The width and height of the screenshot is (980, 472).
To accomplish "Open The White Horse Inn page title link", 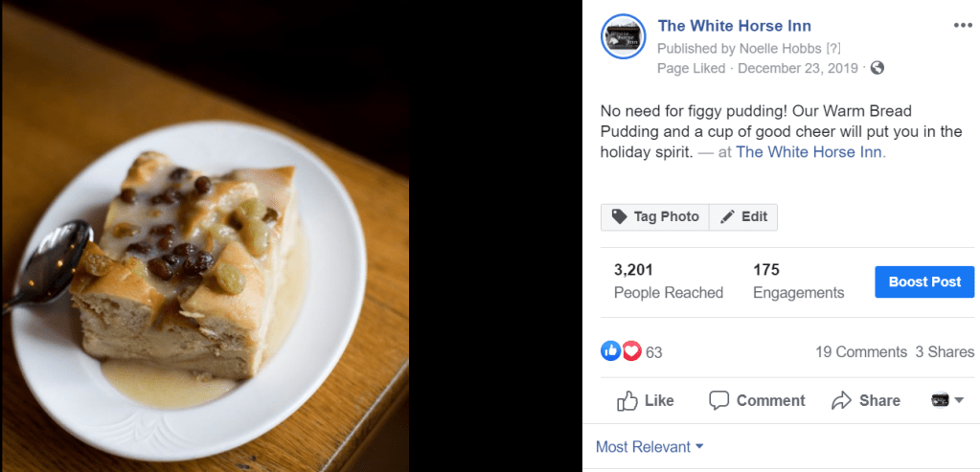I will 734,26.
